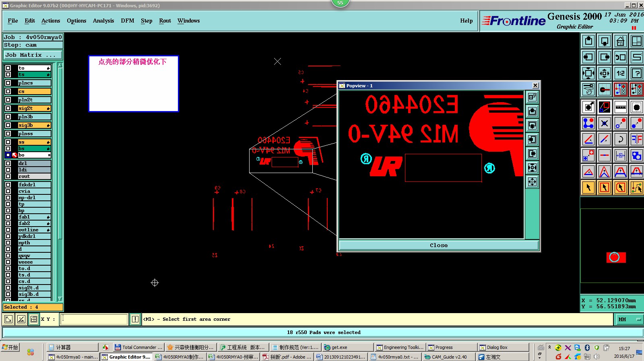This screenshot has width=644, height=361.
Task: Click the 1:2 zoom scale icon
Action: (x=621, y=73)
